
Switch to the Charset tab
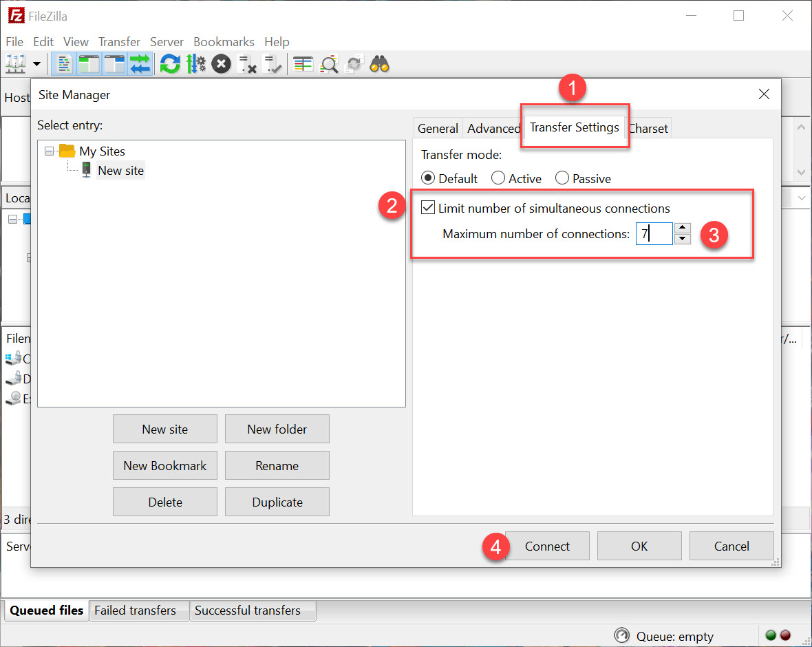point(648,129)
